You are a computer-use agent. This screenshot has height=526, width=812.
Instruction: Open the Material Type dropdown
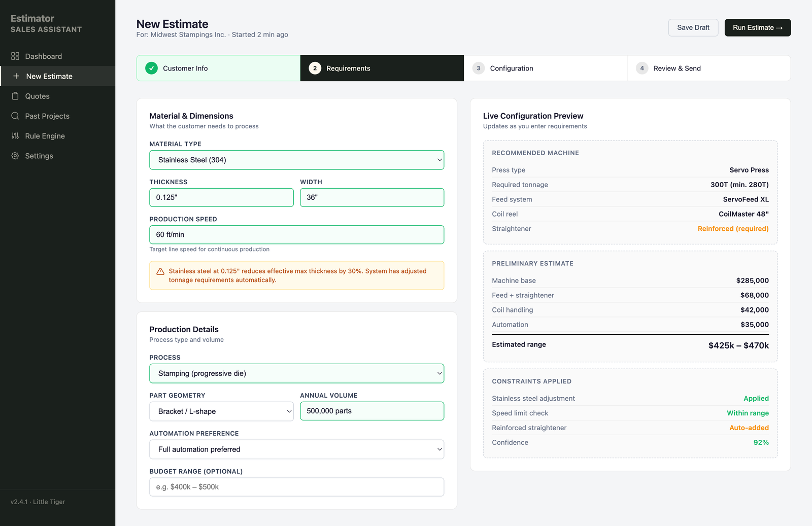point(296,160)
